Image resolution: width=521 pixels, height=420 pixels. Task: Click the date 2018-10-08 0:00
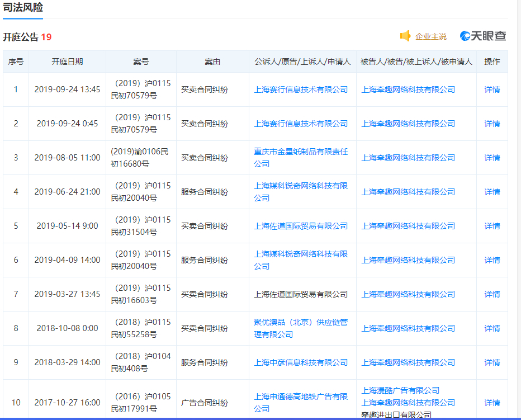point(67,328)
